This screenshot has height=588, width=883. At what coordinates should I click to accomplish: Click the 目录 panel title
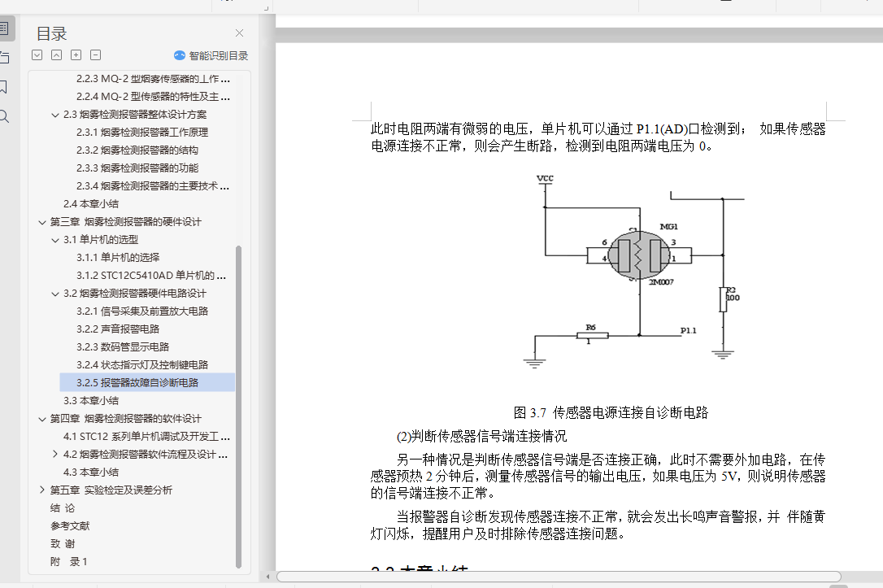click(x=51, y=34)
